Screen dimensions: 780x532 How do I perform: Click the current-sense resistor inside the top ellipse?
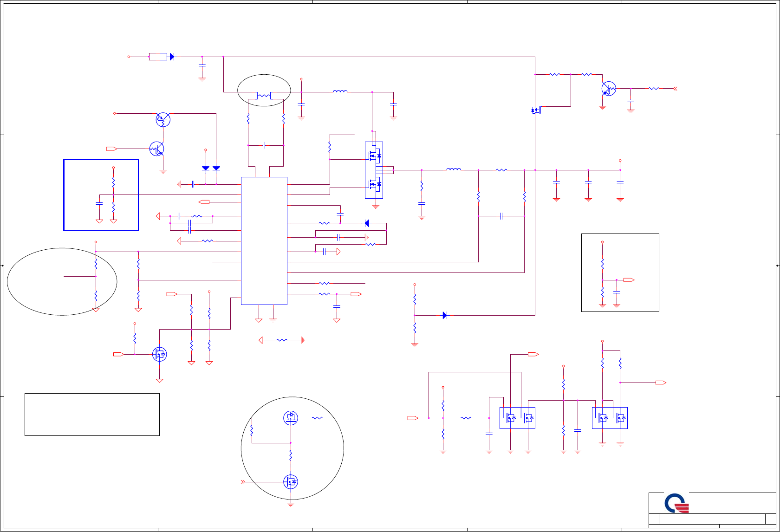coord(264,96)
